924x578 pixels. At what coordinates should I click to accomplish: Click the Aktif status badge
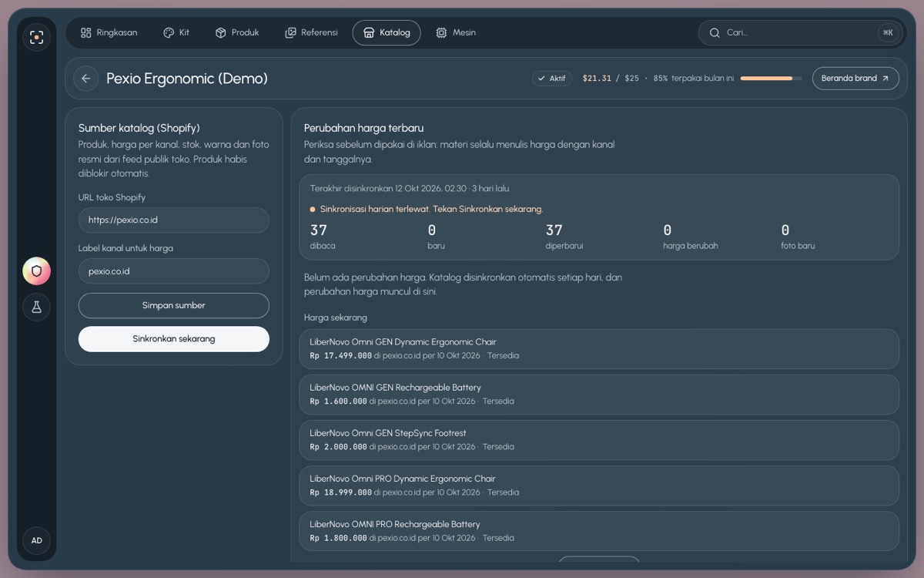[551, 79]
